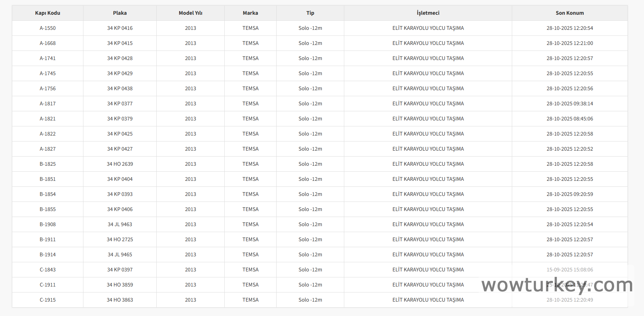The height and width of the screenshot is (316, 644).
Task: Click the İşletmeci column header
Action: pyautogui.click(x=428, y=13)
